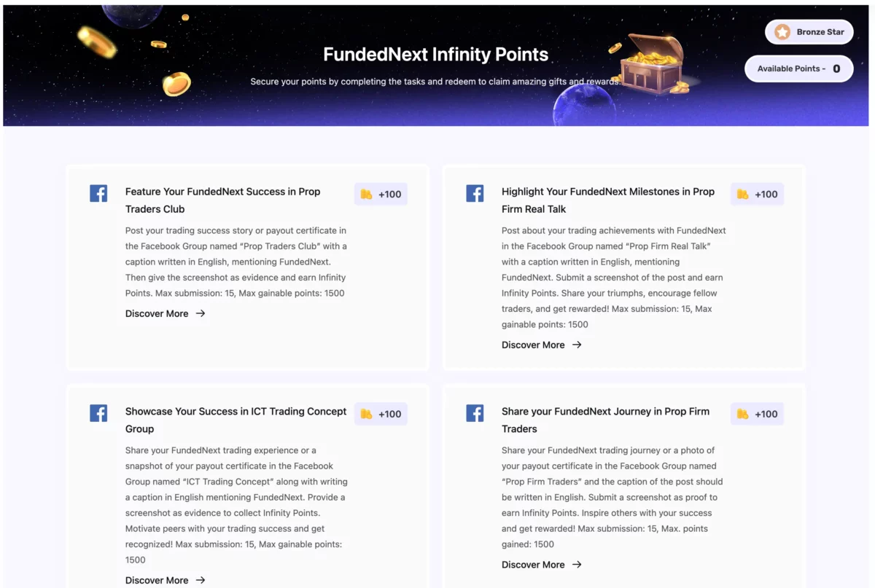Screen dimensions: 875x588
Task: Open Discover More for Prop Traders Club task
Action: click(157, 313)
